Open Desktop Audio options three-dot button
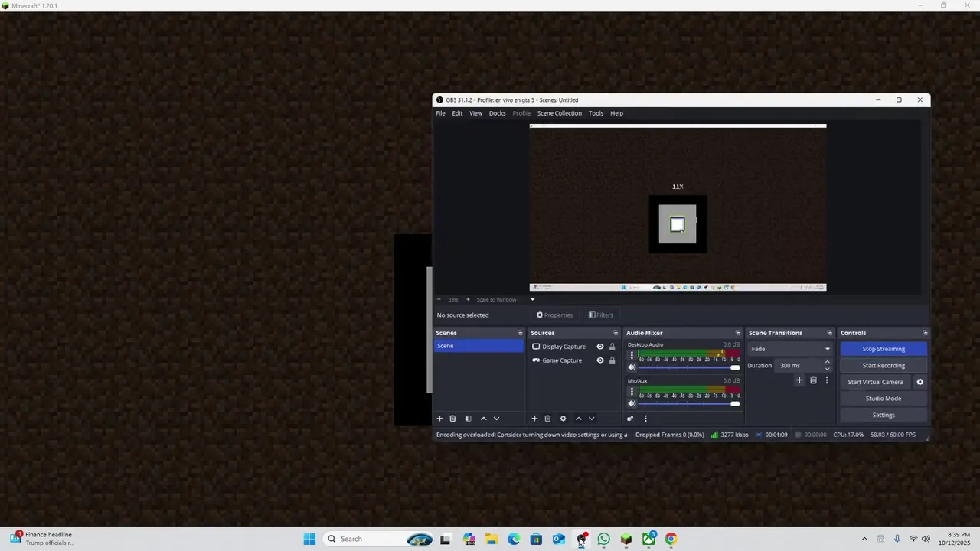The width and height of the screenshot is (980, 551). 632,355
